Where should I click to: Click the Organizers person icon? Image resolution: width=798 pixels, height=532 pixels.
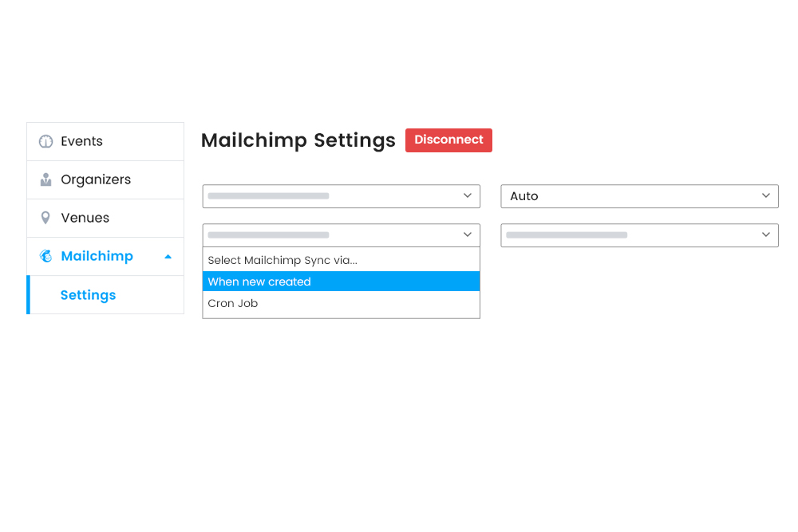coord(45,179)
